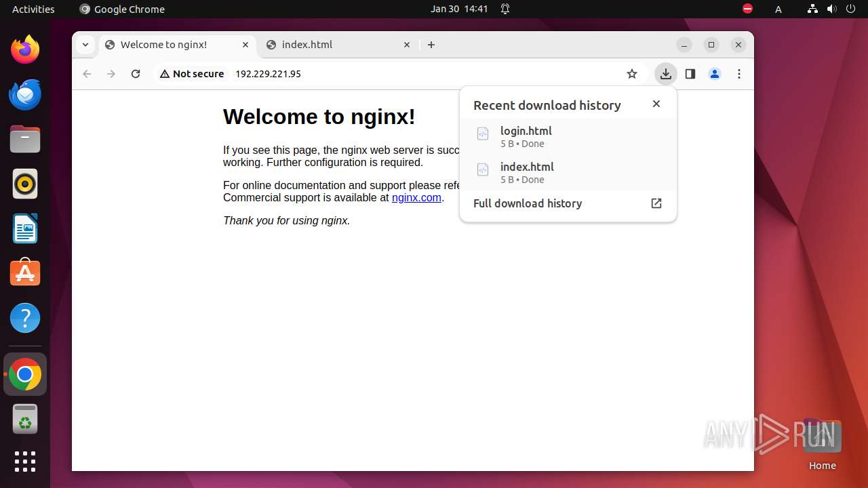868x488 pixels.
Task: Open Full download history
Action: tap(568, 203)
